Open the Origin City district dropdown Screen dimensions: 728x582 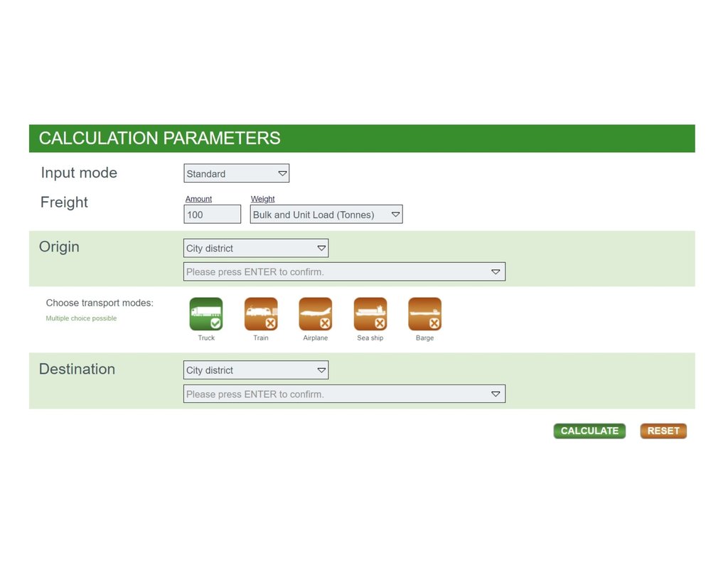[256, 248]
